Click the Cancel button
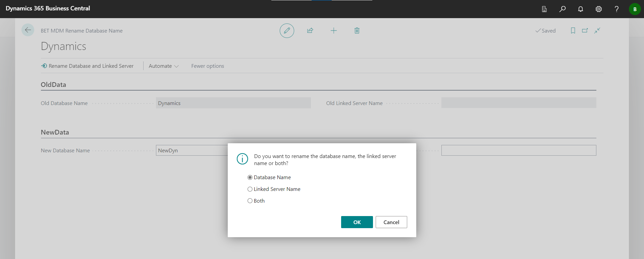This screenshot has height=259, width=644. (x=391, y=222)
